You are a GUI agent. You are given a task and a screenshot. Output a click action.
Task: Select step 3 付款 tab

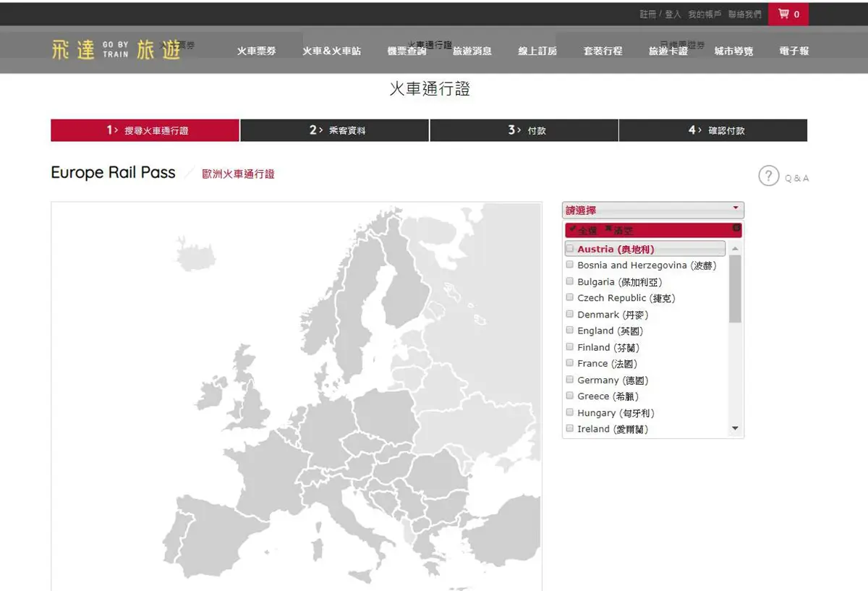tap(524, 130)
